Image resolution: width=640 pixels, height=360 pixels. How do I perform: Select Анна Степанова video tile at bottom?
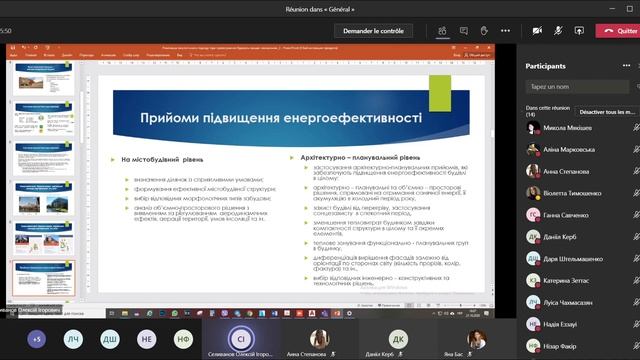coord(319,339)
